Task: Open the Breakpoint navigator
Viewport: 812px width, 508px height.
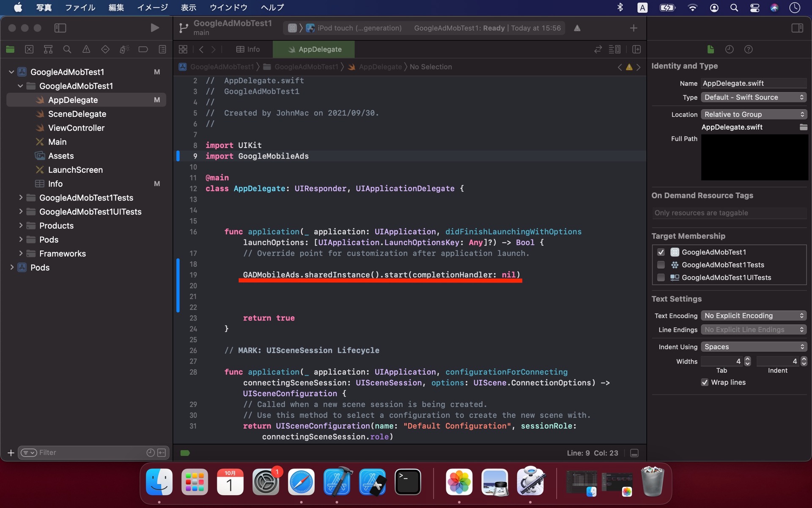Action: point(143,49)
